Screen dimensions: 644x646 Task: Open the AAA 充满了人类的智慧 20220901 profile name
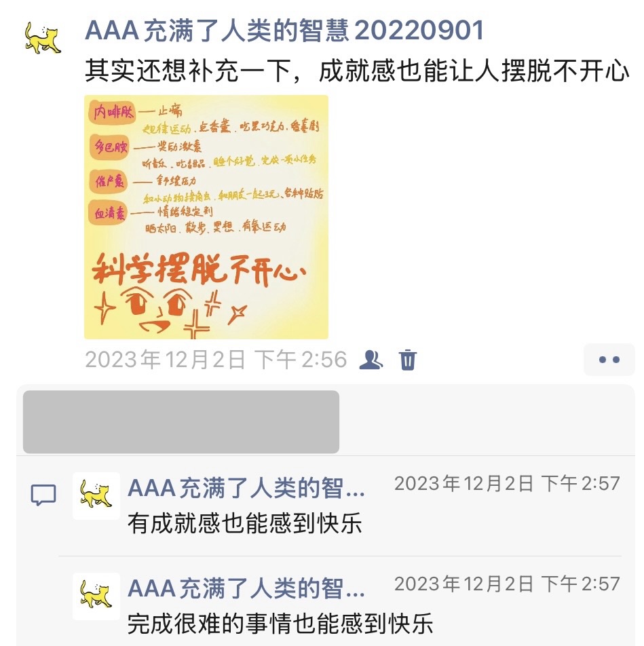click(284, 31)
